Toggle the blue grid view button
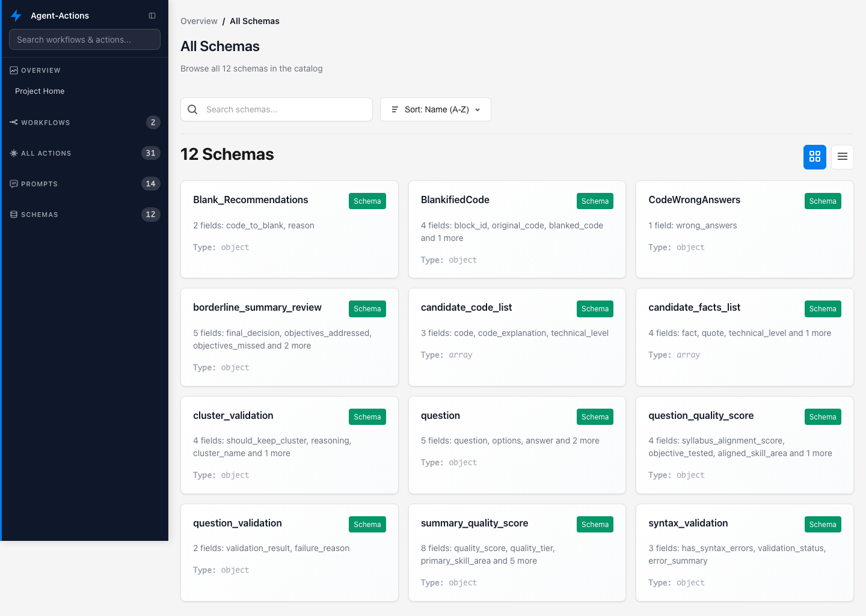Image resolution: width=866 pixels, height=616 pixels. (815, 157)
